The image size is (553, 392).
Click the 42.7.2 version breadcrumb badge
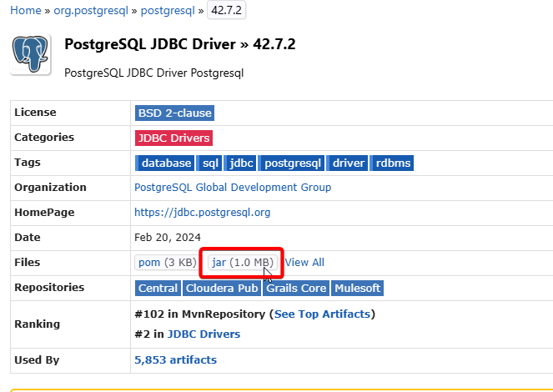click(x=226, y=10)
